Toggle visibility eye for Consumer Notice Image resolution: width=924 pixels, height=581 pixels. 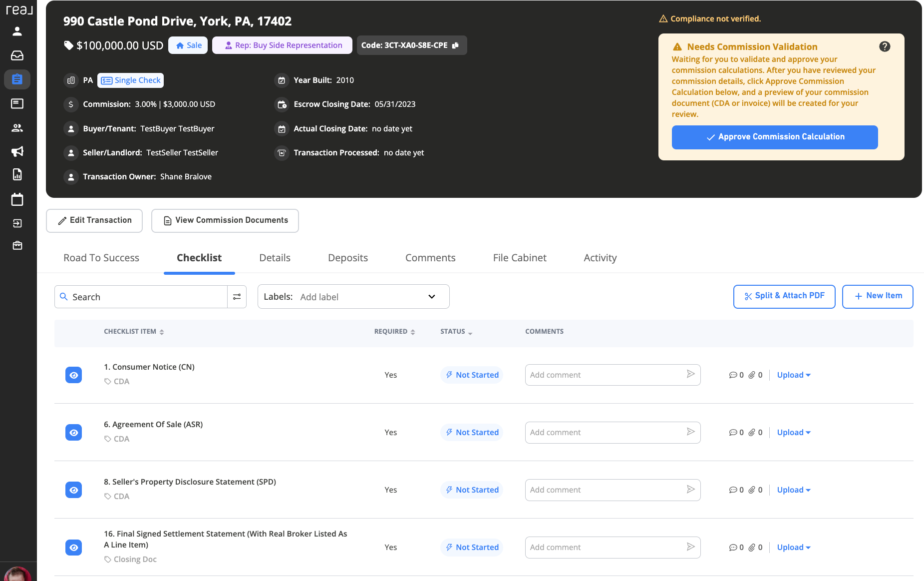pyautogui.click(x=74, y=375)
